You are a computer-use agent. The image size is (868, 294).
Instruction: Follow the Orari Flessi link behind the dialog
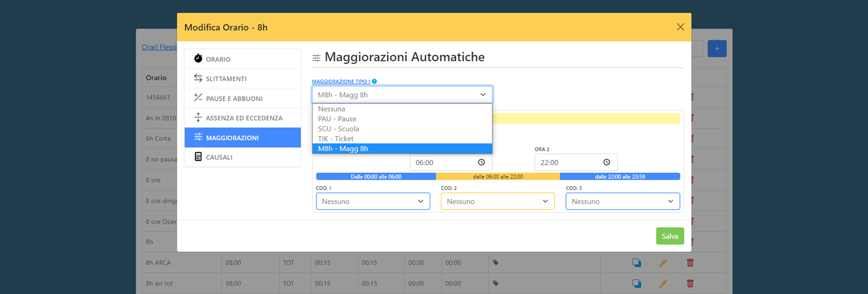(159, 47)
